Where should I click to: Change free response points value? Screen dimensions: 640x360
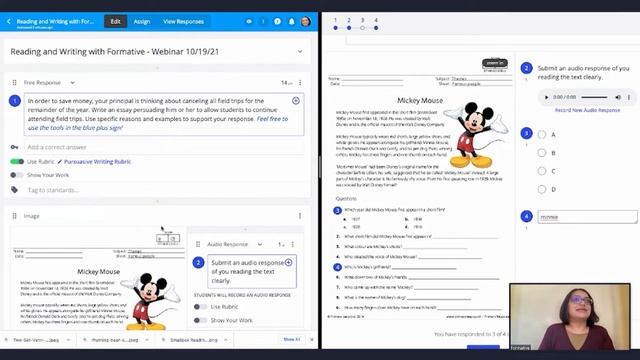[287, 82]
